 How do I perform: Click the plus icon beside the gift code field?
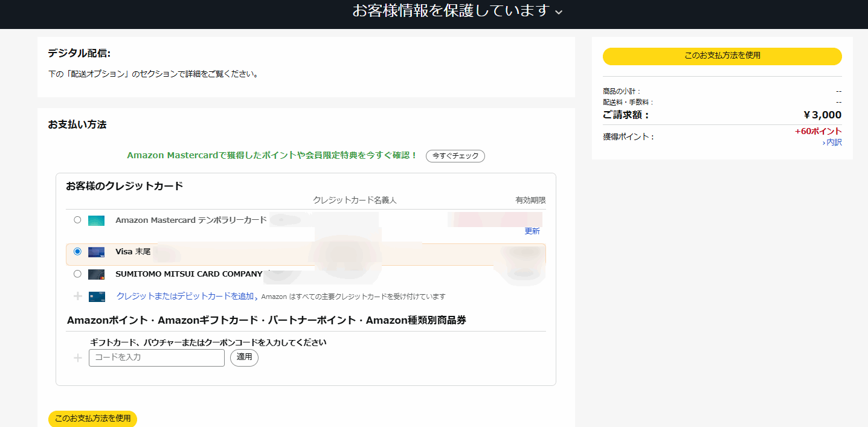point(77,358)
